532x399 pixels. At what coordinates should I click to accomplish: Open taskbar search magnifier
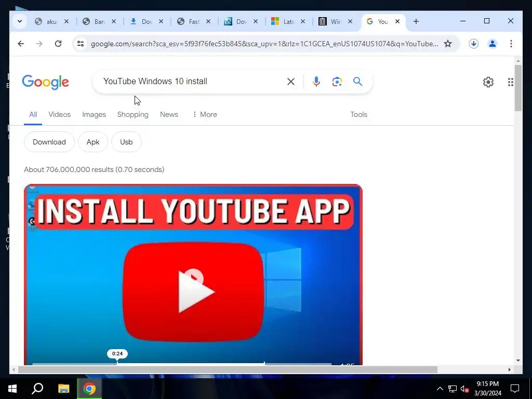click(37, 389)
